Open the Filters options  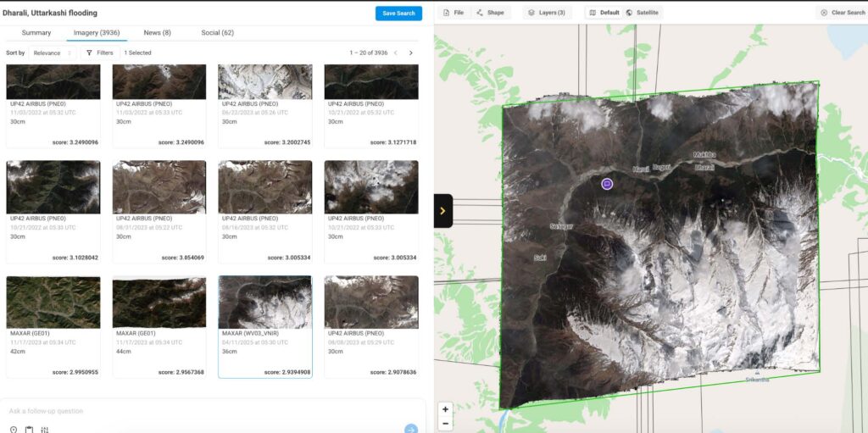(99, 53)
